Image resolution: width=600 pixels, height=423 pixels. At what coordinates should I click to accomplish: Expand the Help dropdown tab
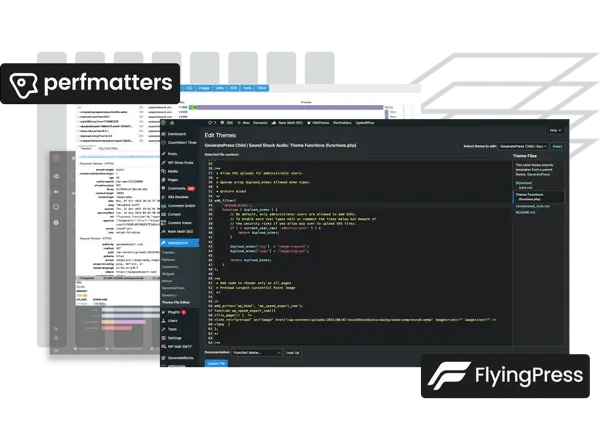555,130
